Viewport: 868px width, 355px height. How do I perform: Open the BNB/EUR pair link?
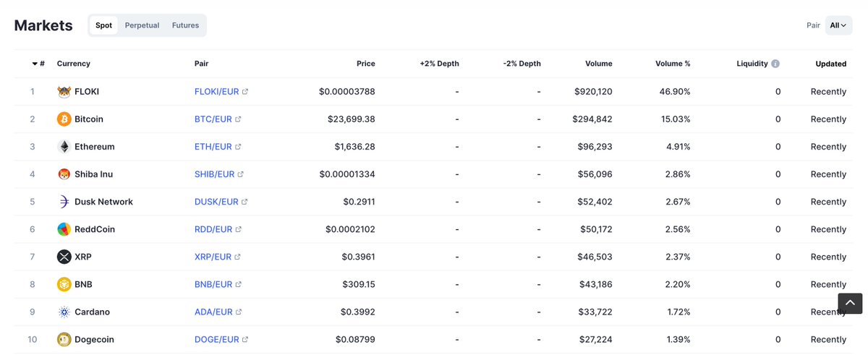point(213,284)
